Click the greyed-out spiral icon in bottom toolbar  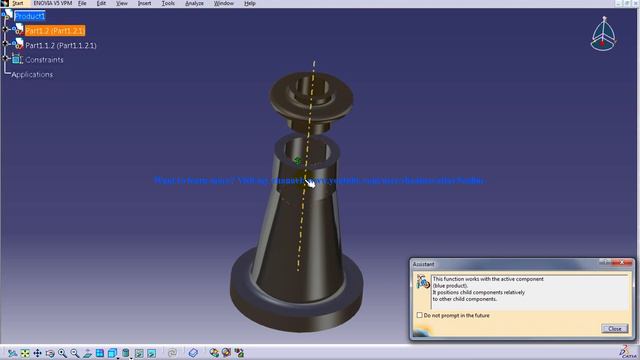tap(172, 353)
